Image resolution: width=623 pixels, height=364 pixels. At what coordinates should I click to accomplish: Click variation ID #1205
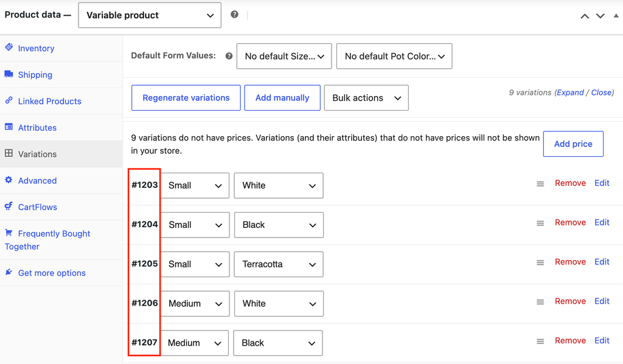(x=145, y=264)
